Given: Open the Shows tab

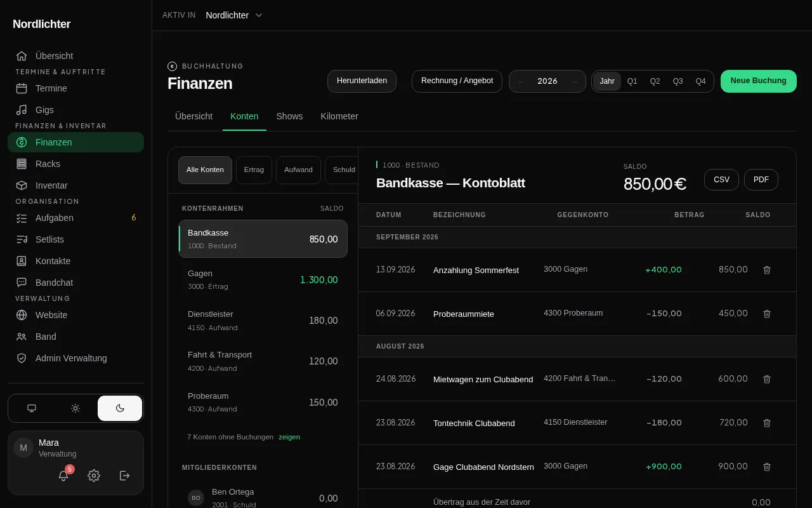Looking at the screenshot, I should point(289,116).
